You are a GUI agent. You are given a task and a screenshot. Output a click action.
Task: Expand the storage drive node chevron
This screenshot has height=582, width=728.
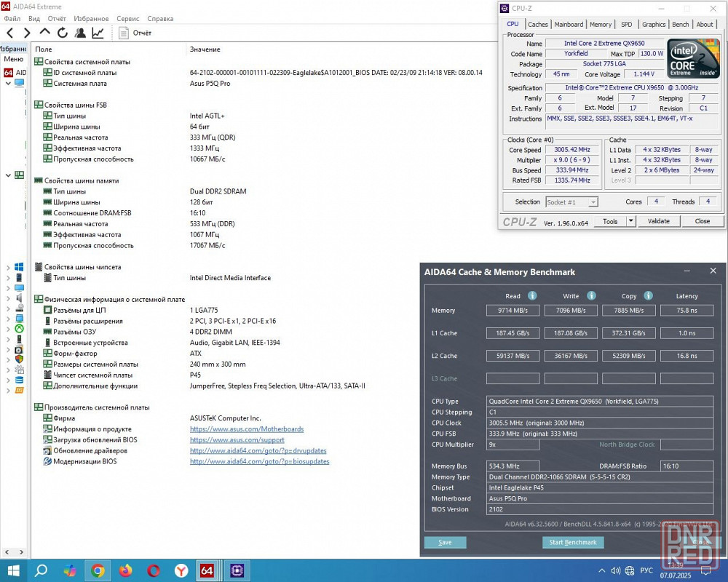tap(8, 308)
